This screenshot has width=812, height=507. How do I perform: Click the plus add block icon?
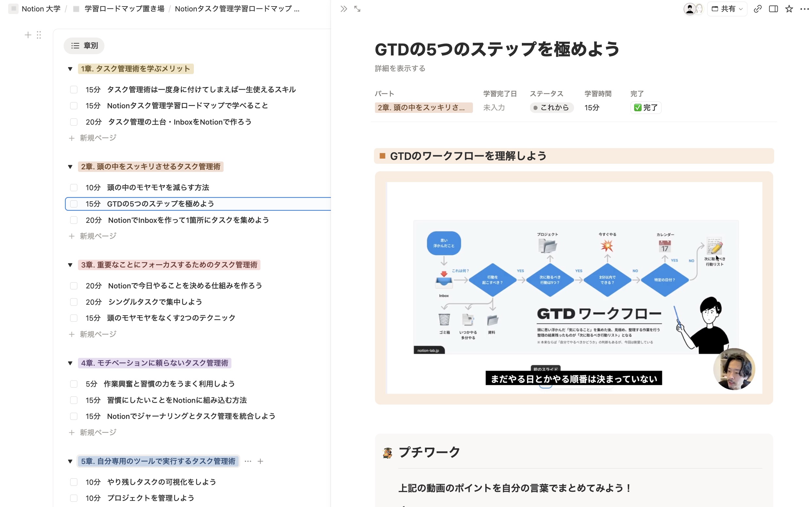(x=28, y=35)
